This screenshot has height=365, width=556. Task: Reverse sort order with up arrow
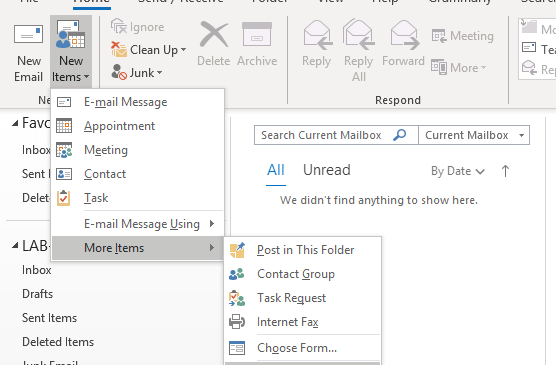(506, 171)
